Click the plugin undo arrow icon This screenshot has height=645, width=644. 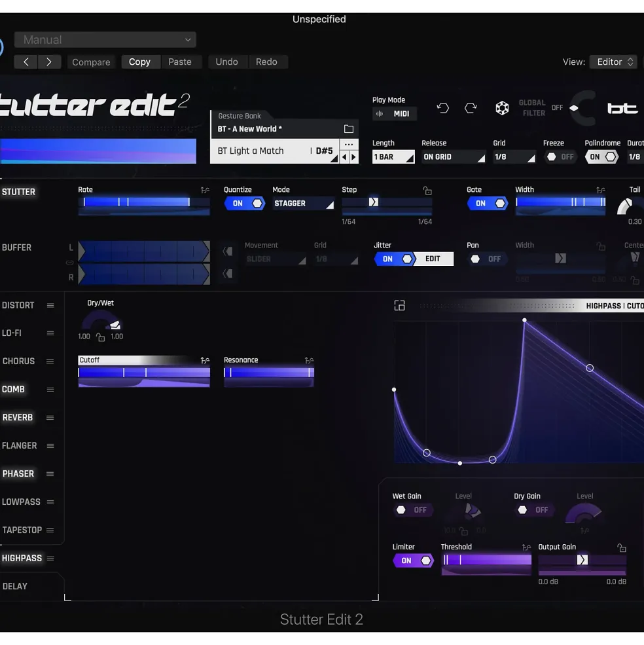tap(443, 108)
